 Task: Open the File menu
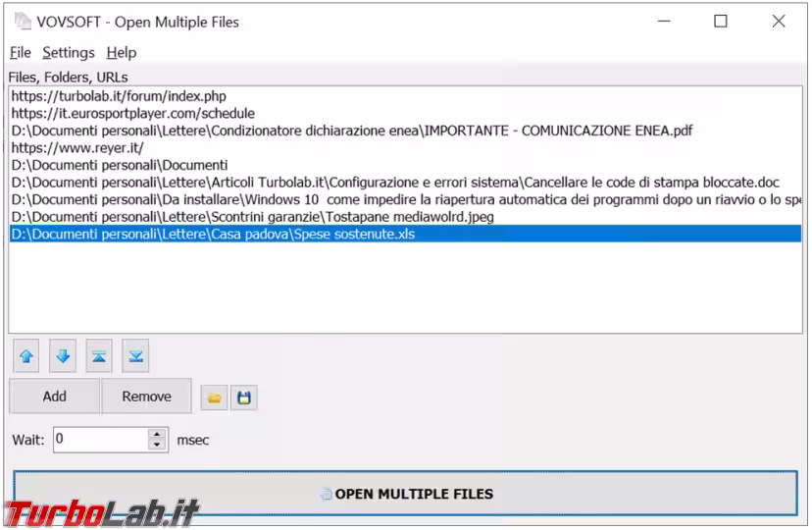21,52
